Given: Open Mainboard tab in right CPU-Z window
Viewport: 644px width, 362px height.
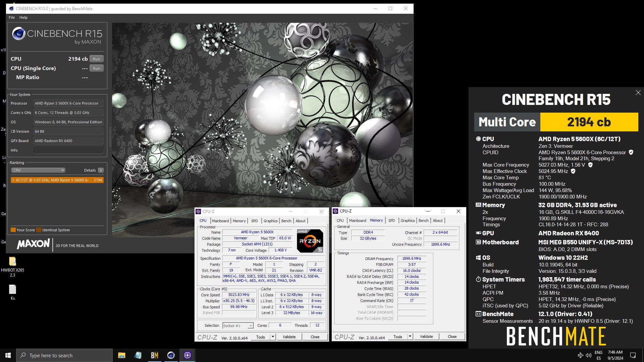Looking at the screenshot, I should pos(358,221).
